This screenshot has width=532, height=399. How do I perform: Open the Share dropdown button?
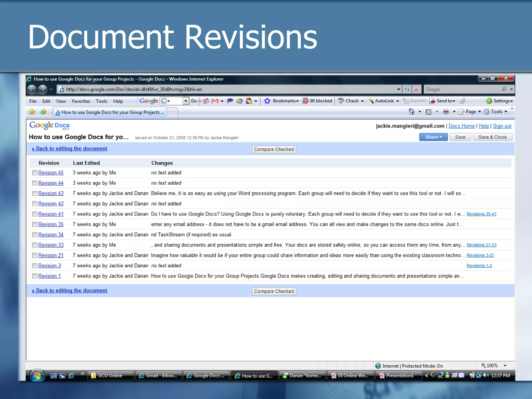(433, 137)
